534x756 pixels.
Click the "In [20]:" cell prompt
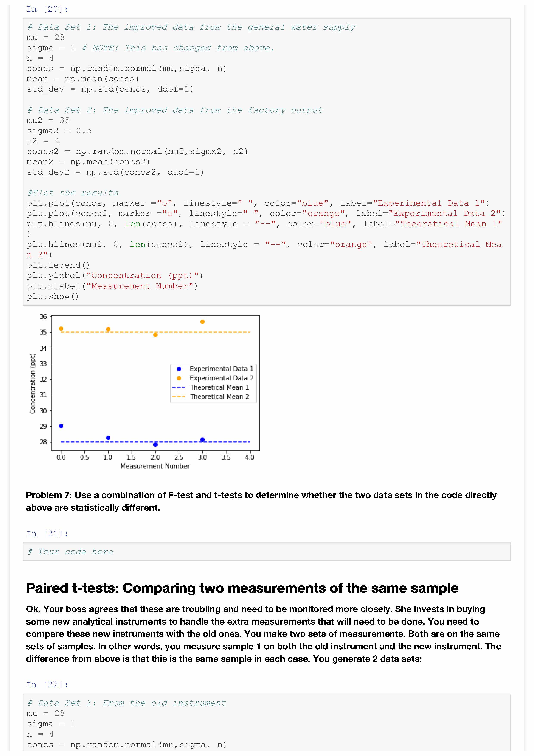click(47, 9)
